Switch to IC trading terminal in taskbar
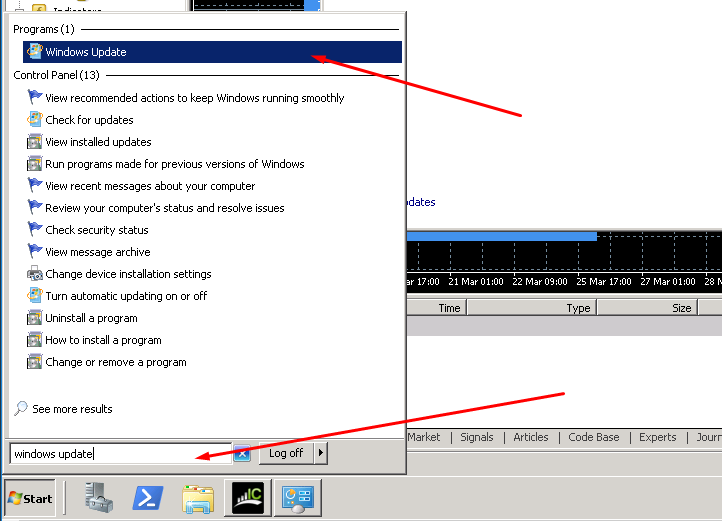The width and height of the screenshot is (722, 521). tap(248, 498)
